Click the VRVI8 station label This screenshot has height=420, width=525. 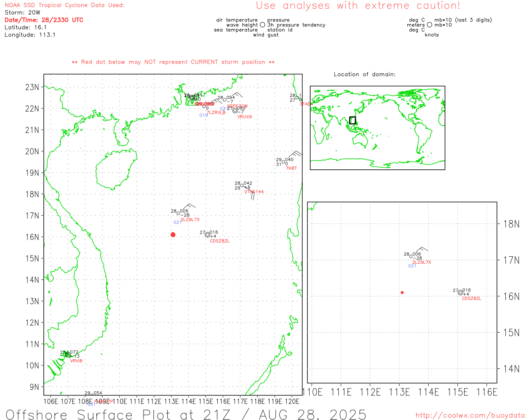click(x=76, y=361)
